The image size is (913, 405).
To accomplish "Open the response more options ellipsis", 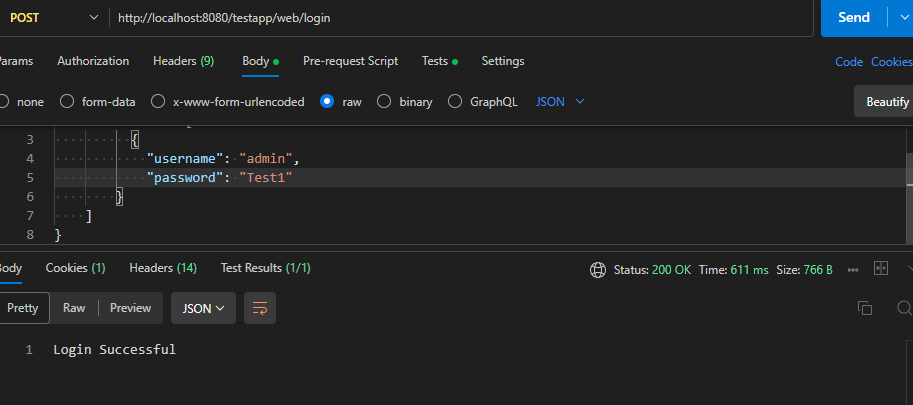I will point(853,269).
